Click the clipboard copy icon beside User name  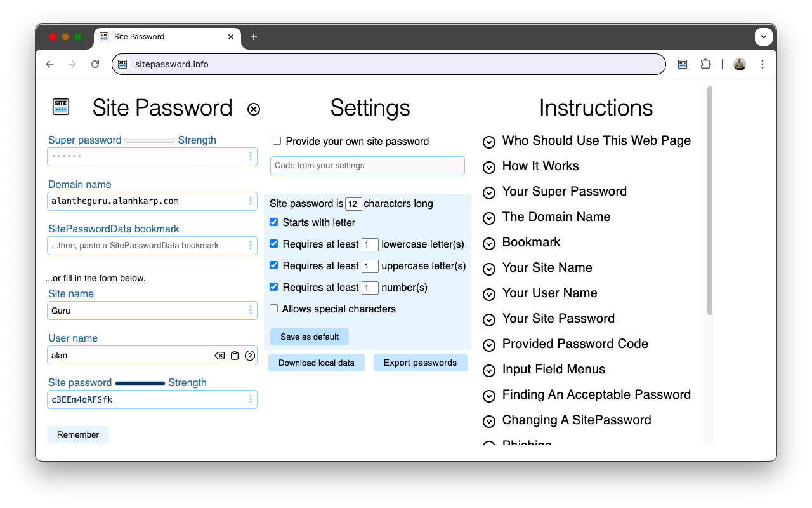[235, 355]
